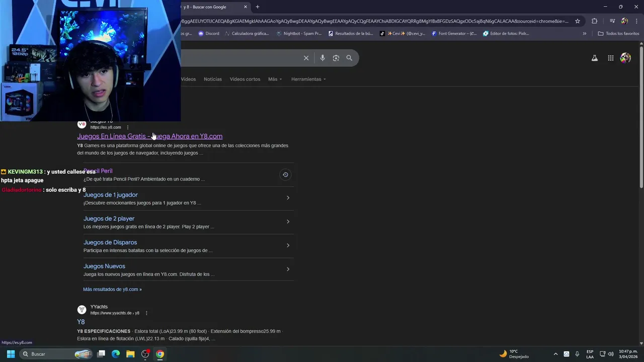Open Resultados de la bú... bookmark
Image resolution: width=644 pixels, height=362 pixels.
[x=351, y=34]
